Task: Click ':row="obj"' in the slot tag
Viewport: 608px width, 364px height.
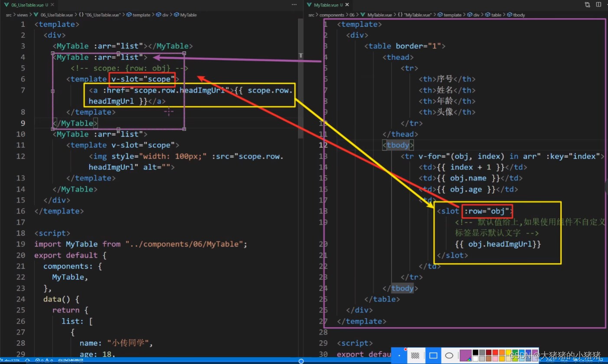Action: coord(487,211)
